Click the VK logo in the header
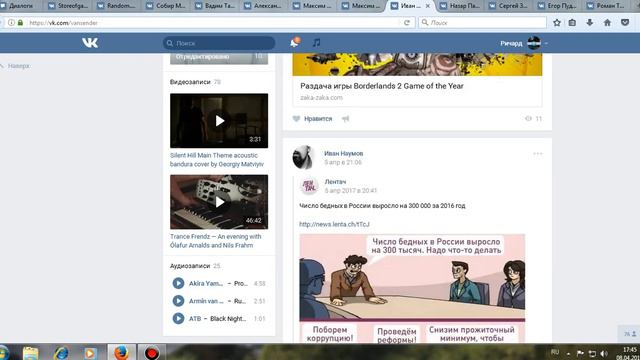The image size is (640, 360). pyautogui.click(x=90, y=43)
